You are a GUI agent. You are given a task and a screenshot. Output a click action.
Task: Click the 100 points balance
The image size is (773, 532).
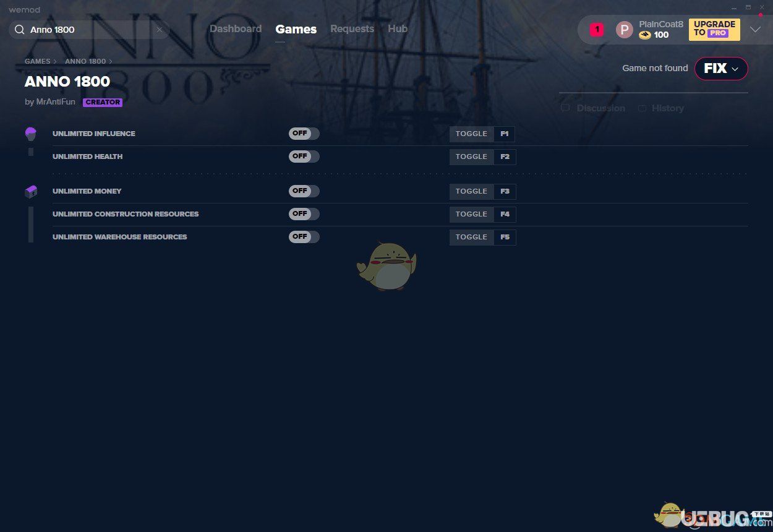[662, 35]
